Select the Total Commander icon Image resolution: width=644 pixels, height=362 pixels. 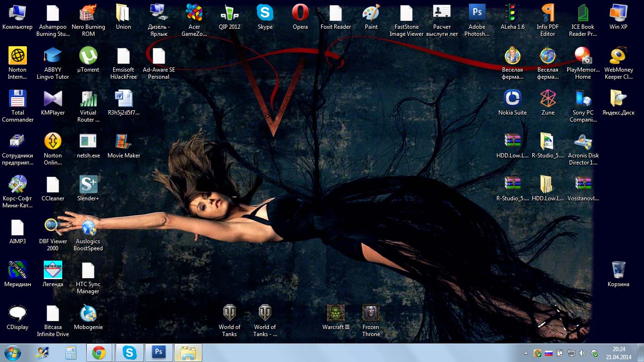(x=17, y=99)
